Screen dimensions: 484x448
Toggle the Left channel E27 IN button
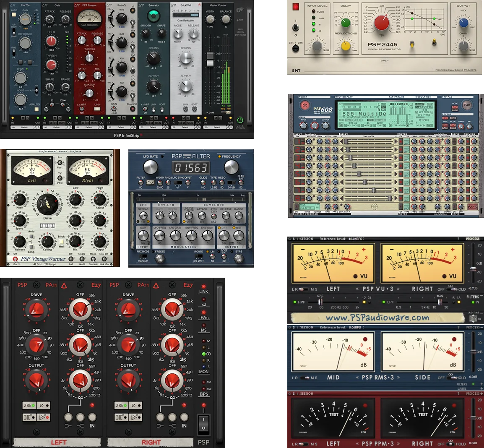click(x=92, y=417)
